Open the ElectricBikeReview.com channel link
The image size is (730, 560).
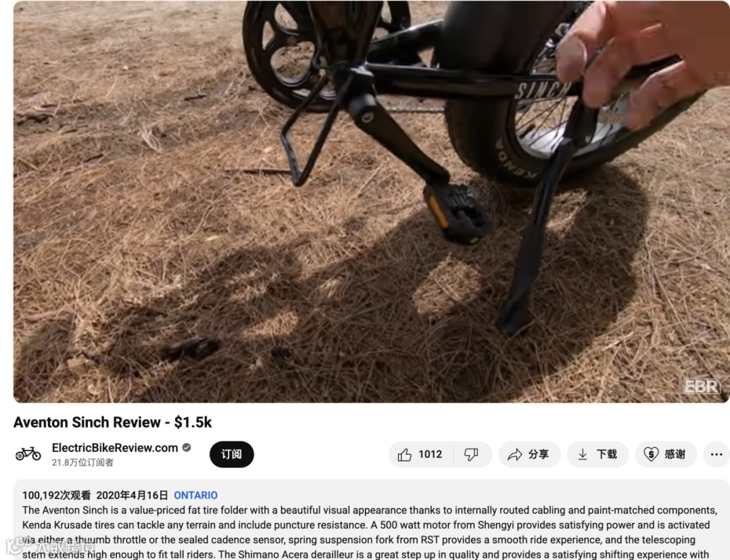coord(114,447)
